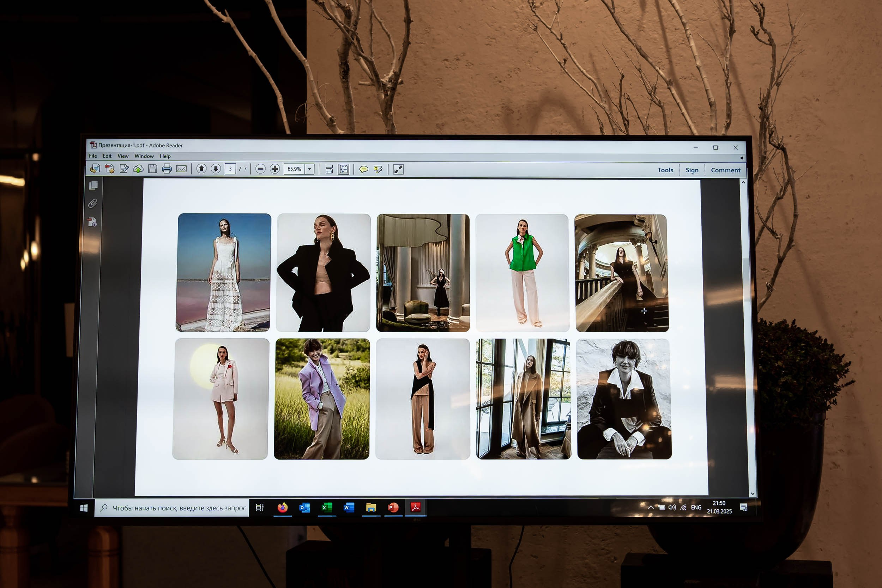Image resolution: width=882 pixels, height=588 pixels.
Task: Click the Print file icon
Action: click(x=167, y=169)
